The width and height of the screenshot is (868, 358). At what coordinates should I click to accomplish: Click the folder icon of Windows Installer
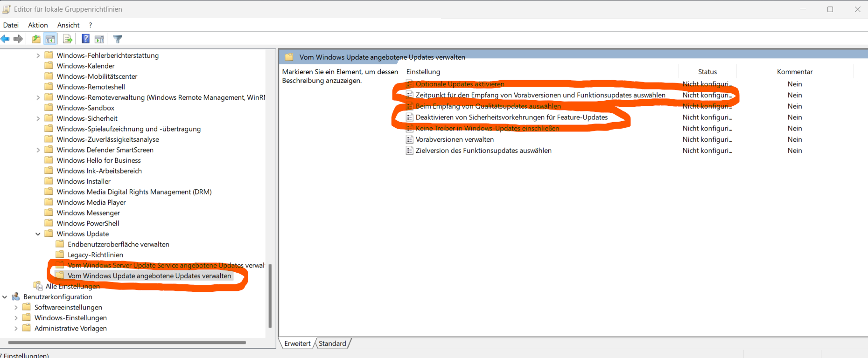49,181
